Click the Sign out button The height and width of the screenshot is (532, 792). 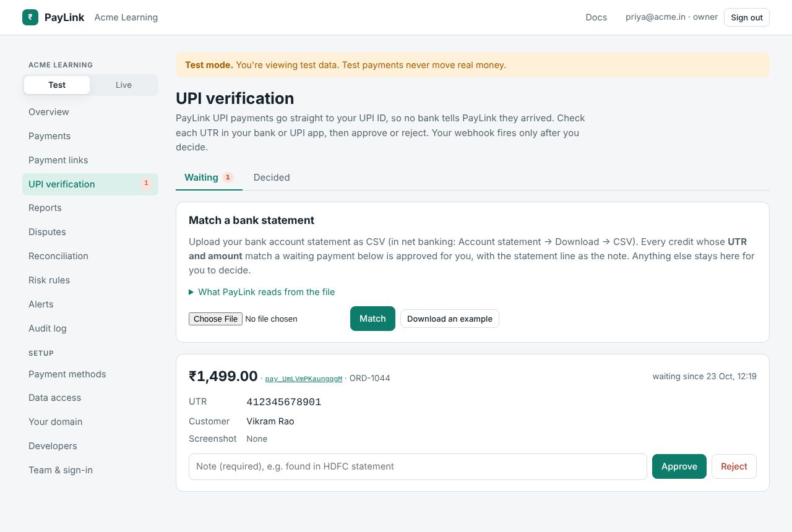click(747, 17)
